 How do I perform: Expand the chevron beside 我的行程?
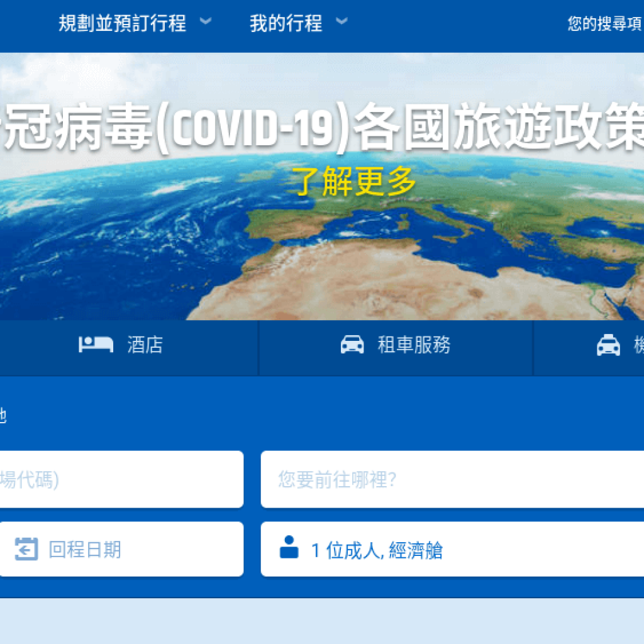tap(341, 22)
